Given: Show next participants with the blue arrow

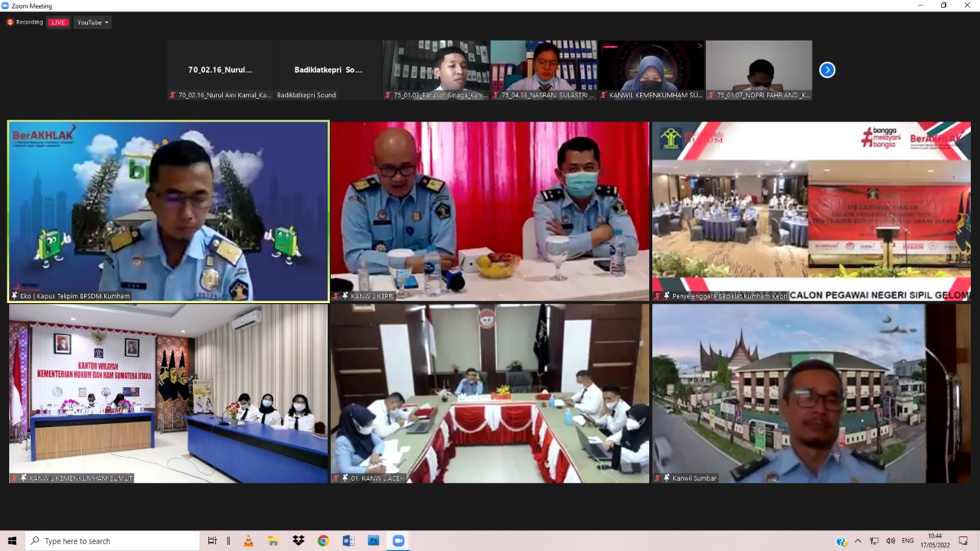Looking at the screenshot, I should (827, 70).
